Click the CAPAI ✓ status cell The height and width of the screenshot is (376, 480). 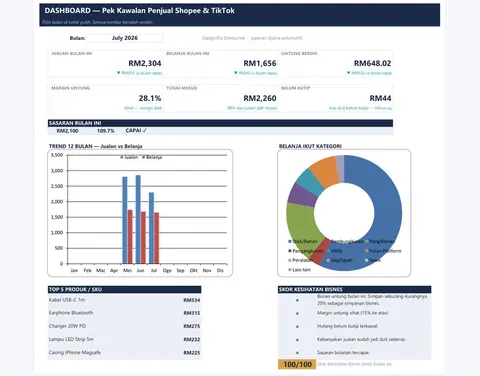(136, 131)
